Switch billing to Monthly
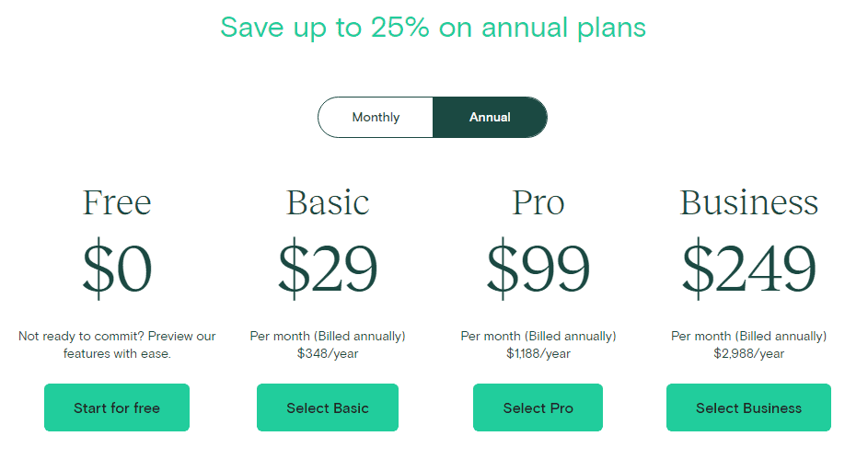The height and width of the screenshot is (459, 868). point(376,117)
